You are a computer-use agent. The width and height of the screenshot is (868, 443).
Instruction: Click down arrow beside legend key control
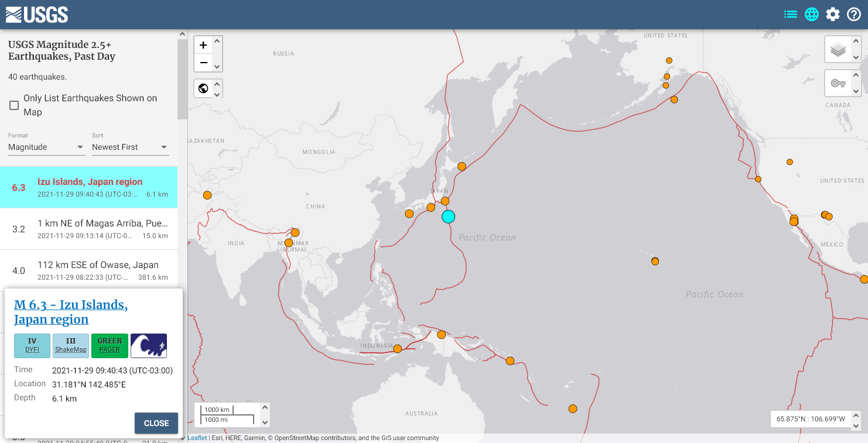pyautogui.click(x=856, y=91)
